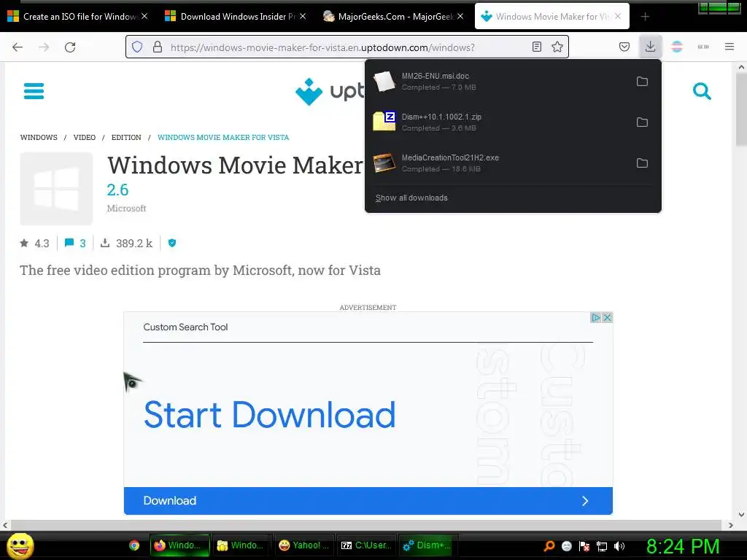Click horizontal scrollbar right arrow
747x560 pixels.
click(x=730, y=525)
